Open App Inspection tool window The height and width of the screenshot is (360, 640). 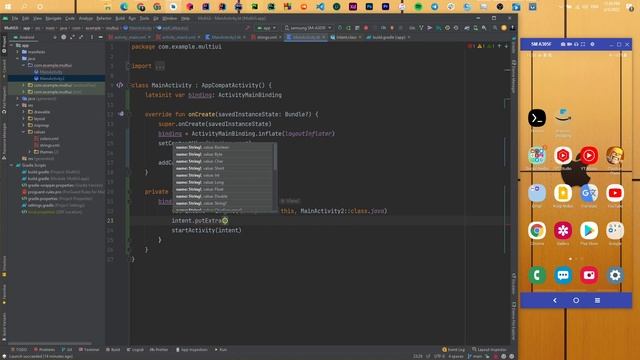[x=192, y=350]
